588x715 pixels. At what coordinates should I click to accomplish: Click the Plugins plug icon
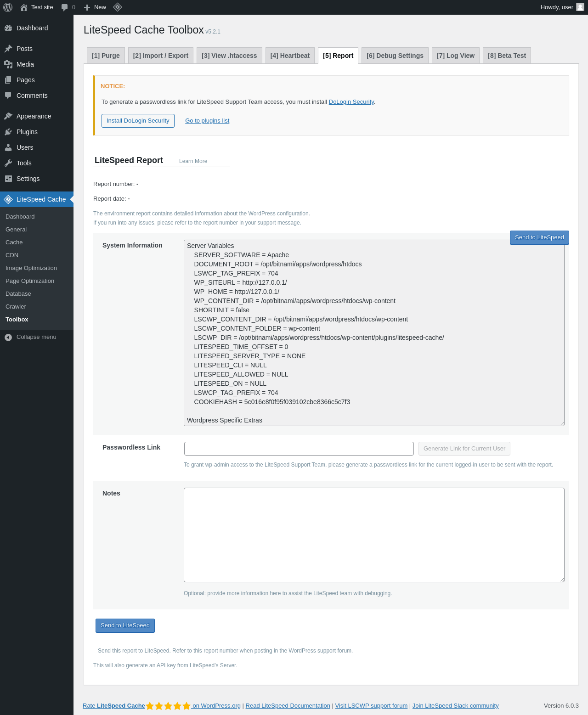pyautogui.click(x=8, y=132)
